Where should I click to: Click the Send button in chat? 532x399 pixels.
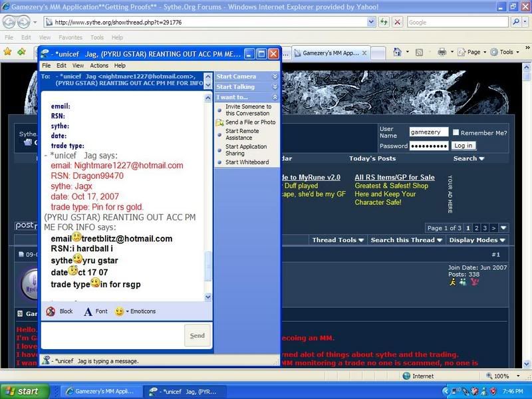click(x=197, y=336)
